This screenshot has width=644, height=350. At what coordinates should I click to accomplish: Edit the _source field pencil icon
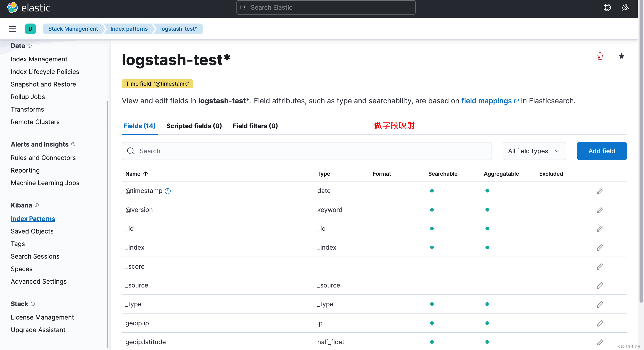pyautogui.click(x=600, y=285)
